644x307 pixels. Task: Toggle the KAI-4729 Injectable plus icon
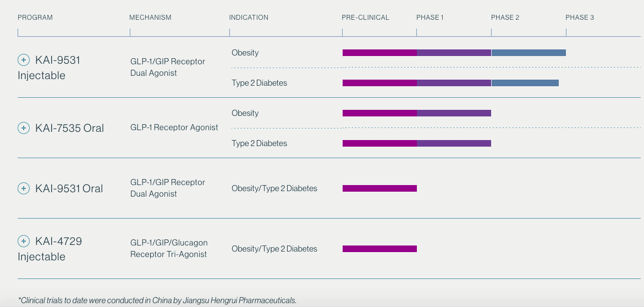click(24, 241)
